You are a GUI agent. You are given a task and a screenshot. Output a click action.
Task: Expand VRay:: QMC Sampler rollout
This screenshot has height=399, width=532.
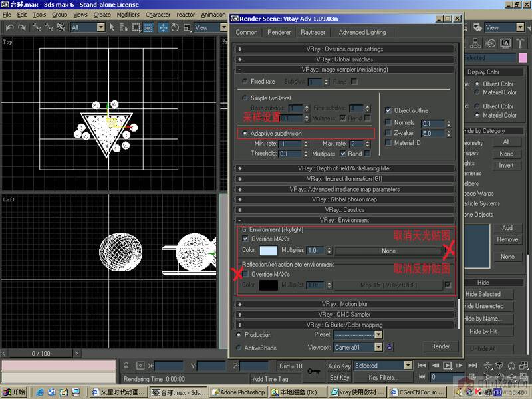[x=344, y=314]
